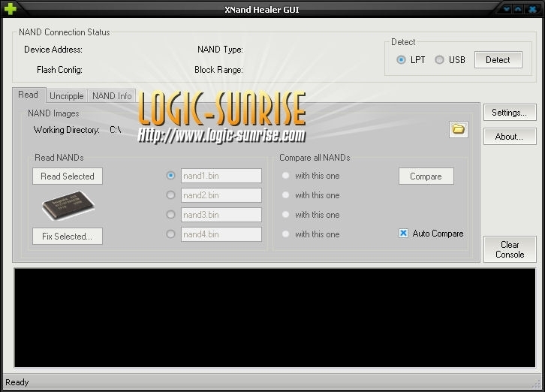Click the Logic-Sunrise logo banner

click(x=221, y=117)
